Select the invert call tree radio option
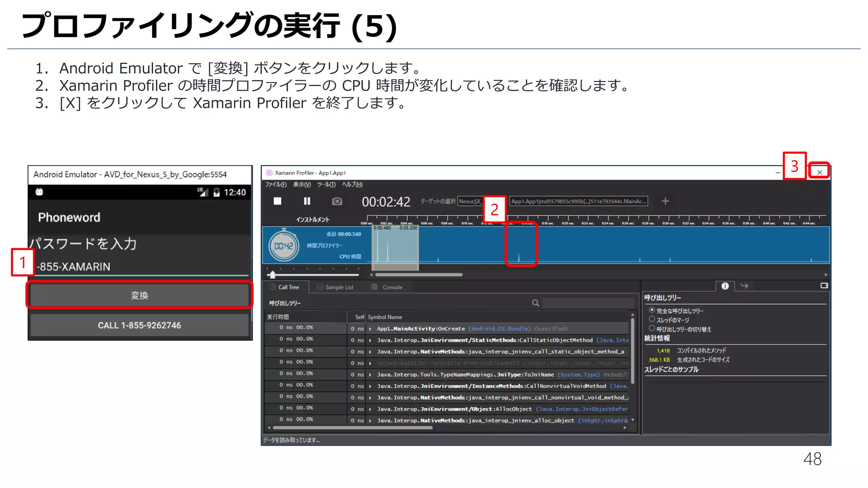 652,328
